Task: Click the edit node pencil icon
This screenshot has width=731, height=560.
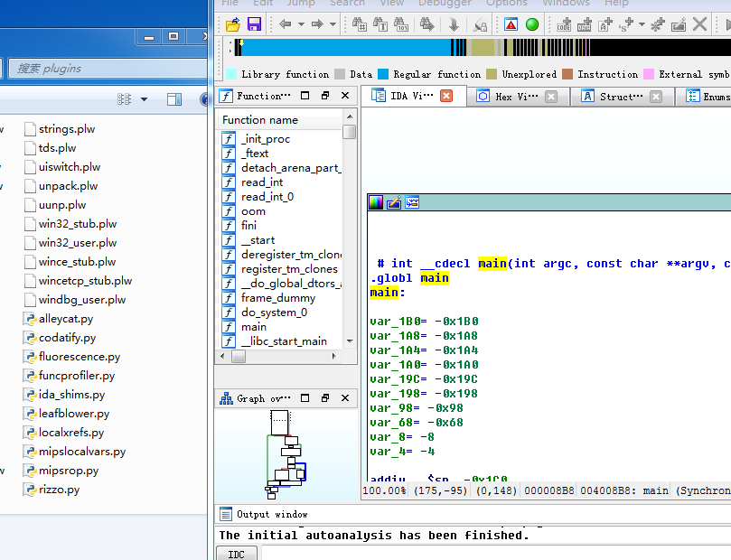Action: (394, 203)
